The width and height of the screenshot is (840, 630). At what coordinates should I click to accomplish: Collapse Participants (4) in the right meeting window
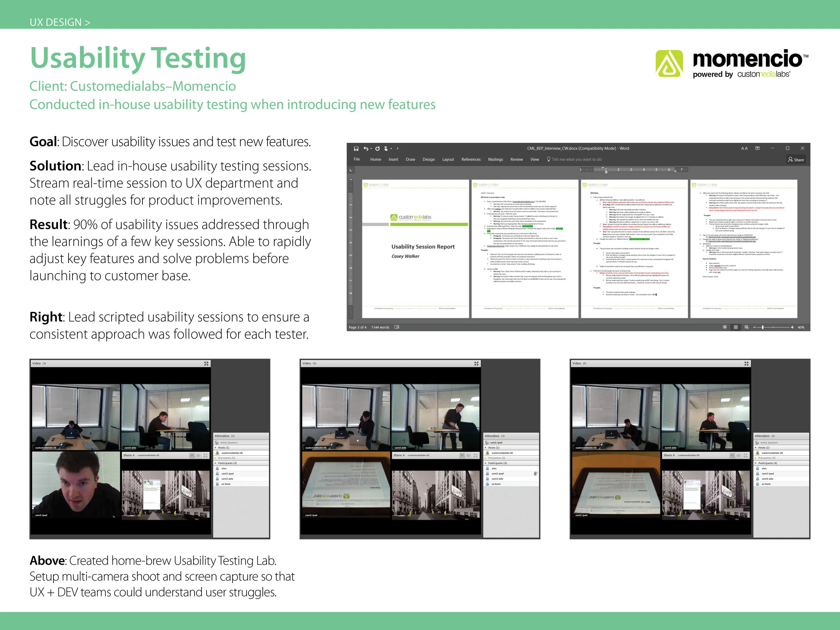click(x=756, y=463)
